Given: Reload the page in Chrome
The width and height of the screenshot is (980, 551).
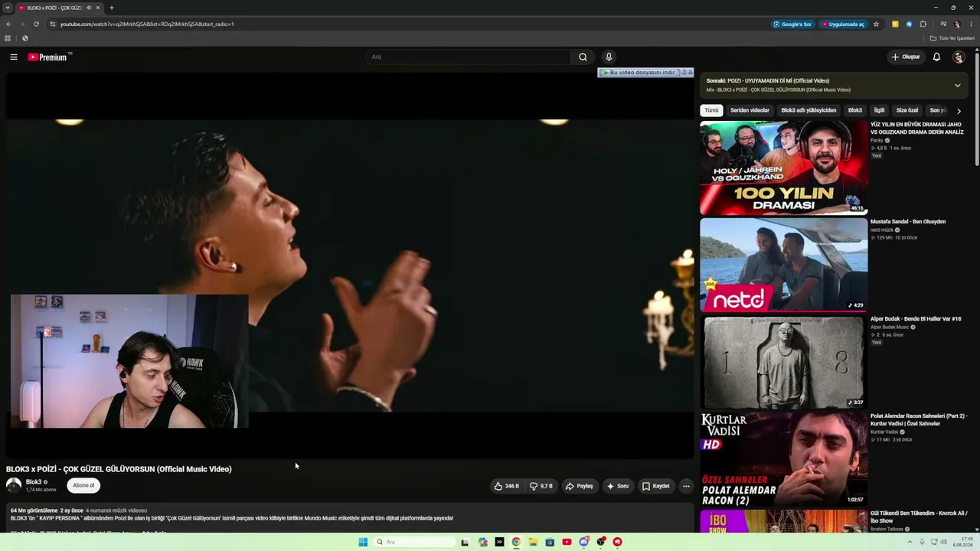Looking at the screenshot, I should pyautogui.click(x=36, y=24).
